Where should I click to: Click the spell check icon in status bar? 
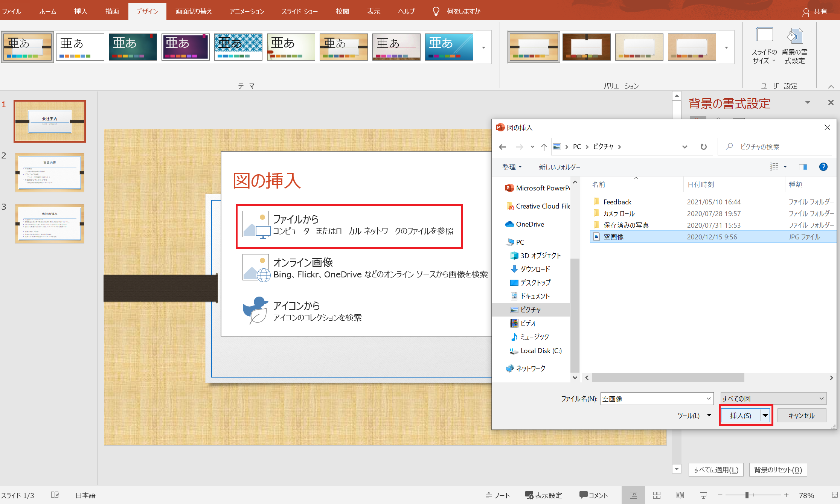(55, 495)
